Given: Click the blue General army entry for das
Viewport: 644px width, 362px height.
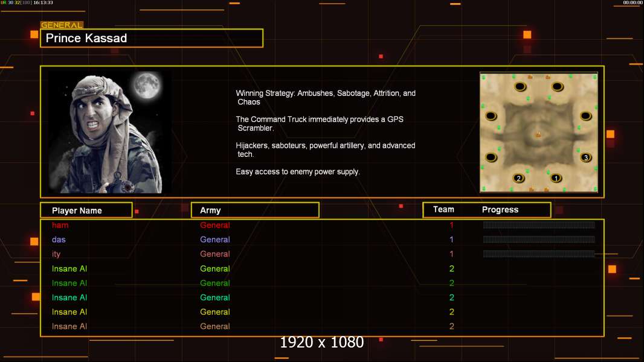Looking at the screenshot, I should click(215, 240).
